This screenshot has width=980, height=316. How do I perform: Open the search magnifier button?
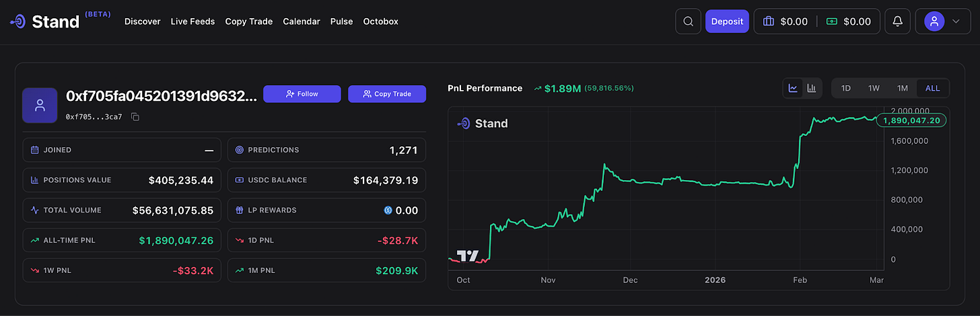tap(688, 22)
